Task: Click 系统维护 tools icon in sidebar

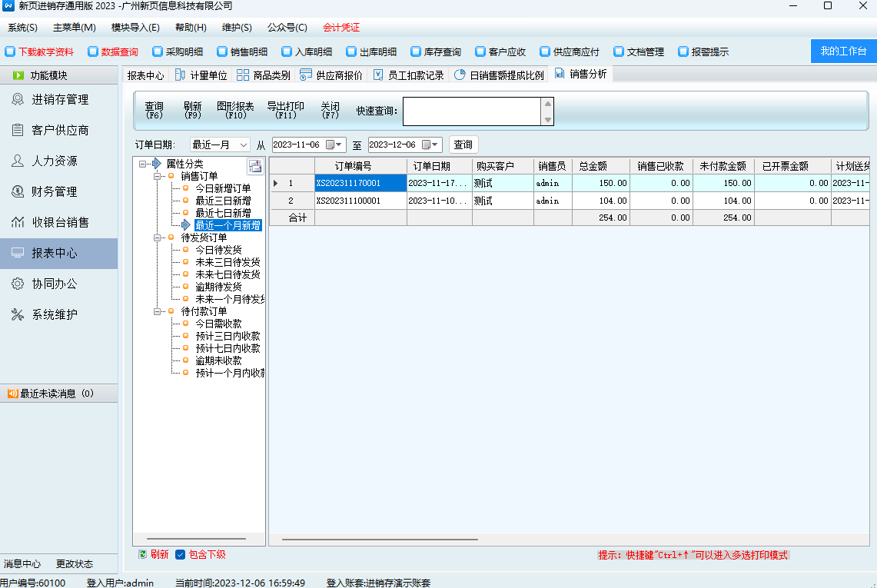Action: tap(18, 315)
